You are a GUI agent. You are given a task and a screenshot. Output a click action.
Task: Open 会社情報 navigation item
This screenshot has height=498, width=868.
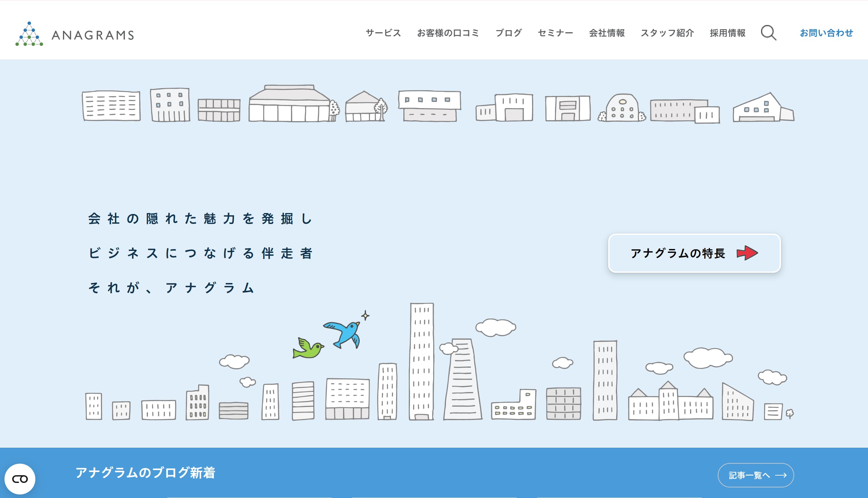(607, 33)
